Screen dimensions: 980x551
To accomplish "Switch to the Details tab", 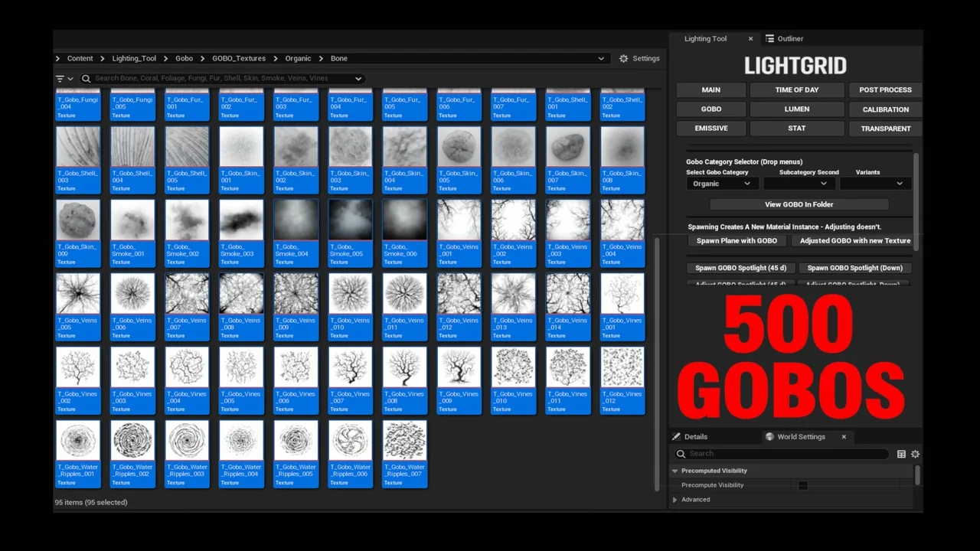I will click(696, 436).
